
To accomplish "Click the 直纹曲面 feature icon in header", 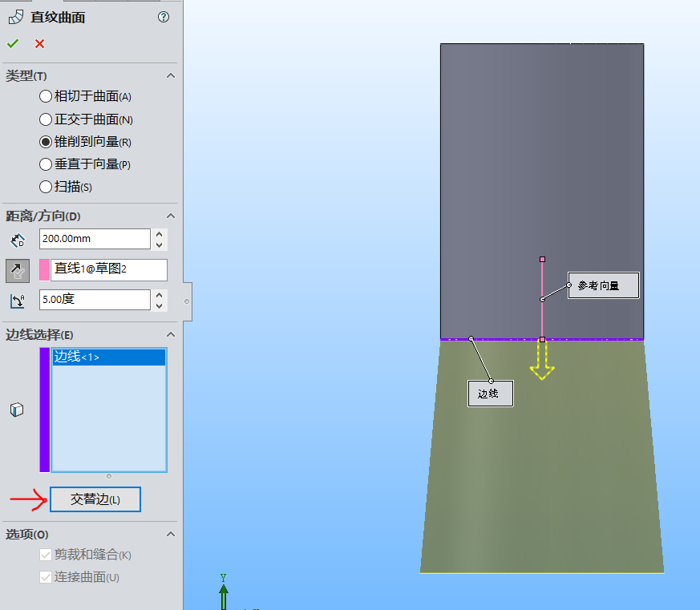I will point(16,17).
